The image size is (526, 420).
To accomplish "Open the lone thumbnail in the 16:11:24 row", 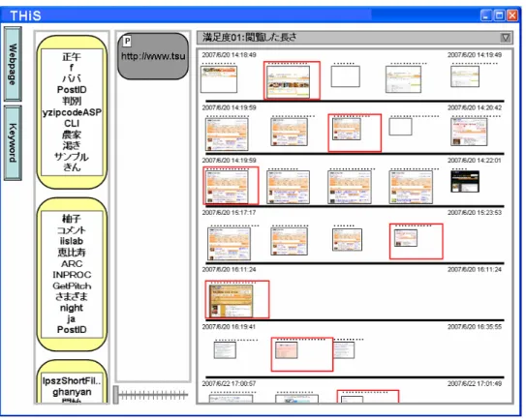I will tap(237, 299).
